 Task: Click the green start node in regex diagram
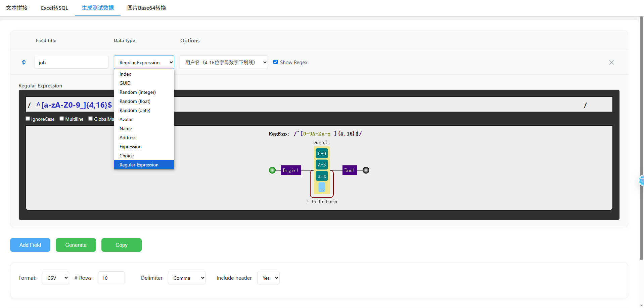pyautogui.click(x=272, y=170)
